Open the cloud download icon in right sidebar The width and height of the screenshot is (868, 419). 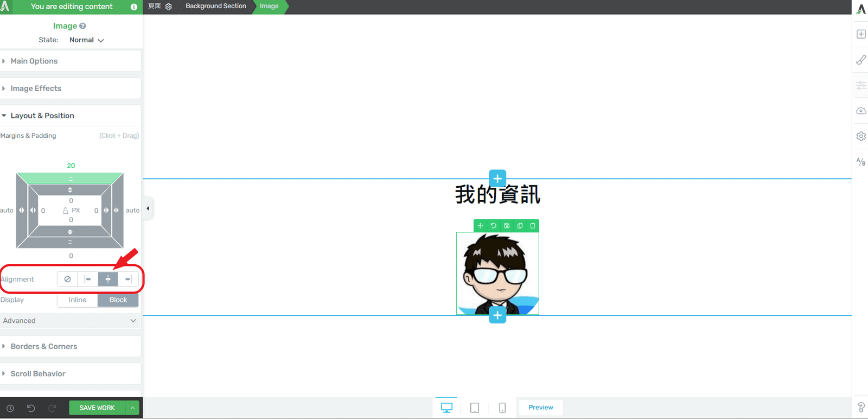861,111
